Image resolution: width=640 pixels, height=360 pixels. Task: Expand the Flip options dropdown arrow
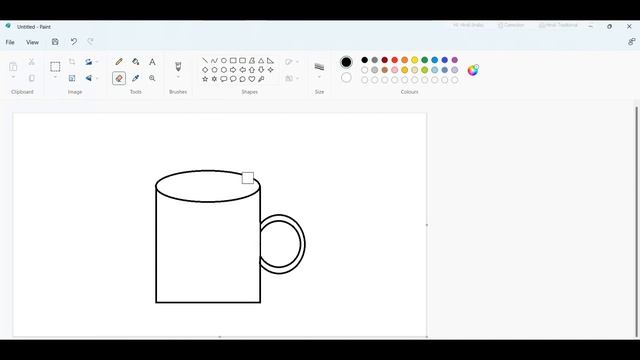coord(97,78)
